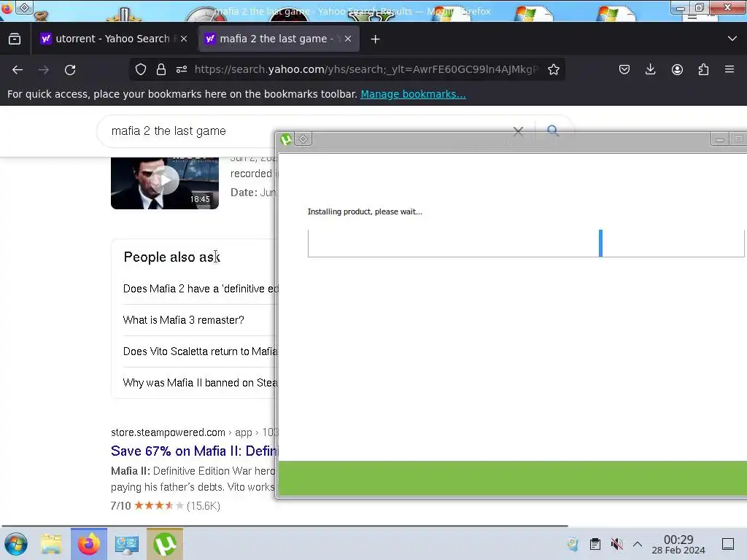The width and height of the screenshot is (747, 560).
Task: Play the Mafia video thumbnail
Action: pos(165,182)
